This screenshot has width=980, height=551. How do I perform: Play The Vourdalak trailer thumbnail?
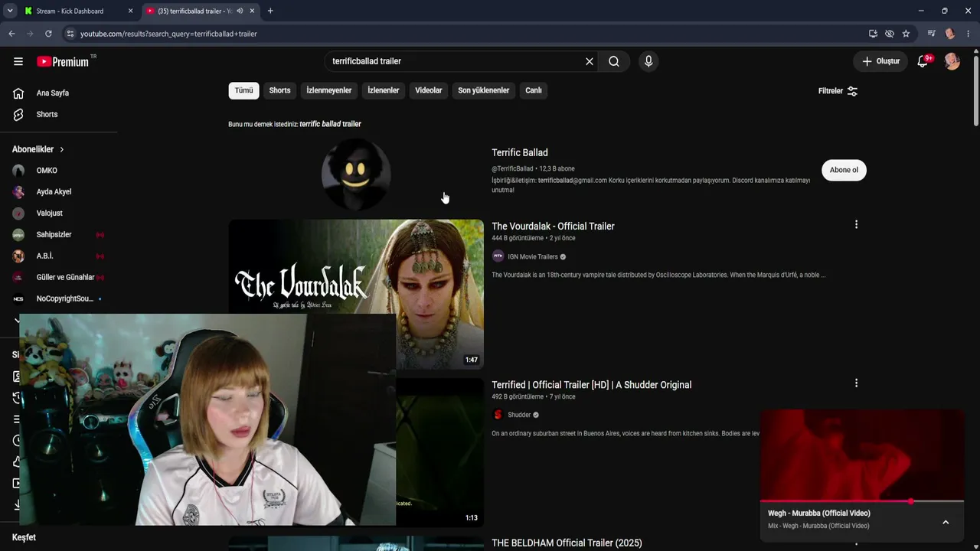(356, 294)
